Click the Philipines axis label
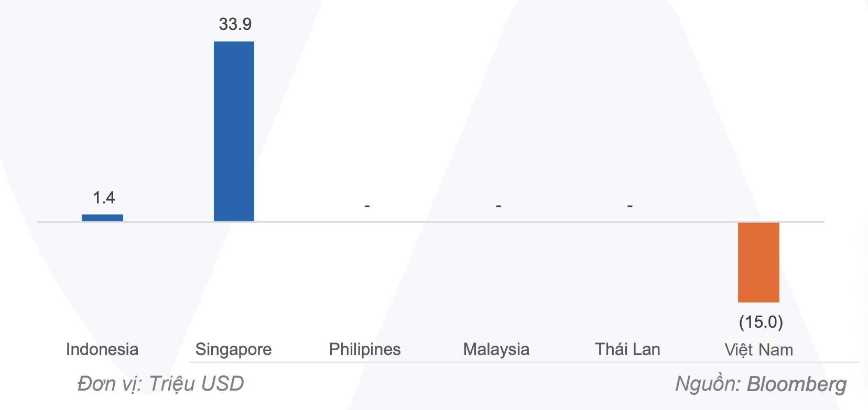Viewport: 868px width, 410px height. 365,349
